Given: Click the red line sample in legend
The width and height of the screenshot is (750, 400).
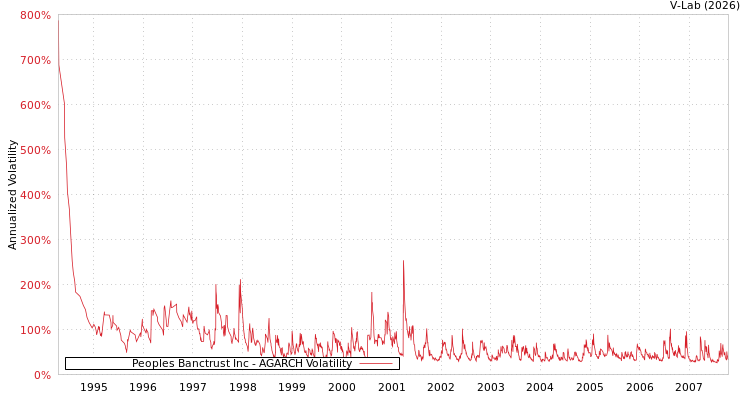Looking at the screenshot, I should point(376,364).
